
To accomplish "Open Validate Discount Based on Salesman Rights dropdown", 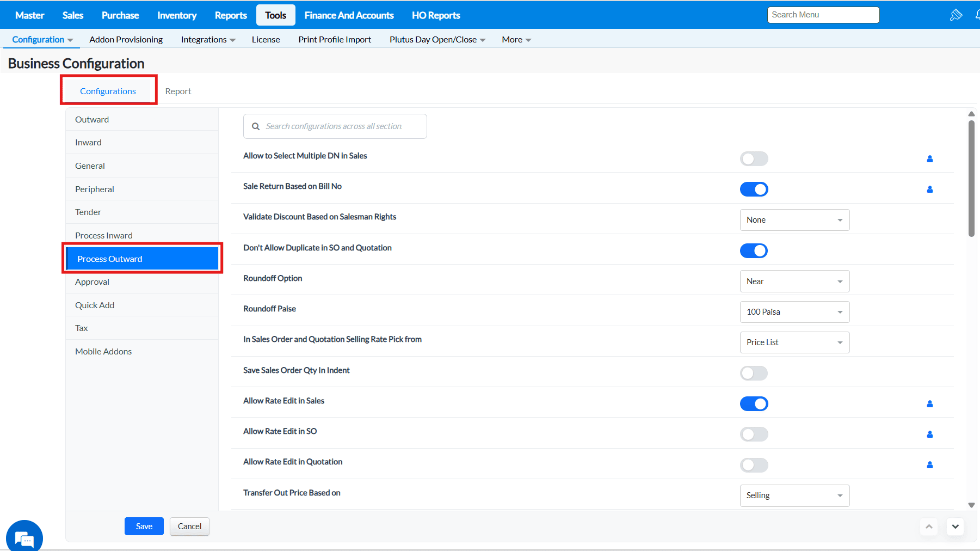I will coord(794,220).
